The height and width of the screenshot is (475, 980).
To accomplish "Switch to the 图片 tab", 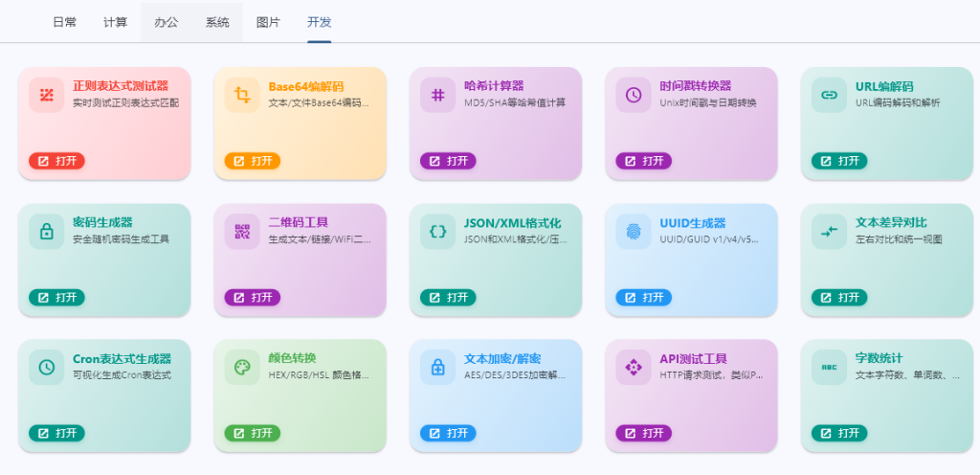I will click(x=268, y=22).
